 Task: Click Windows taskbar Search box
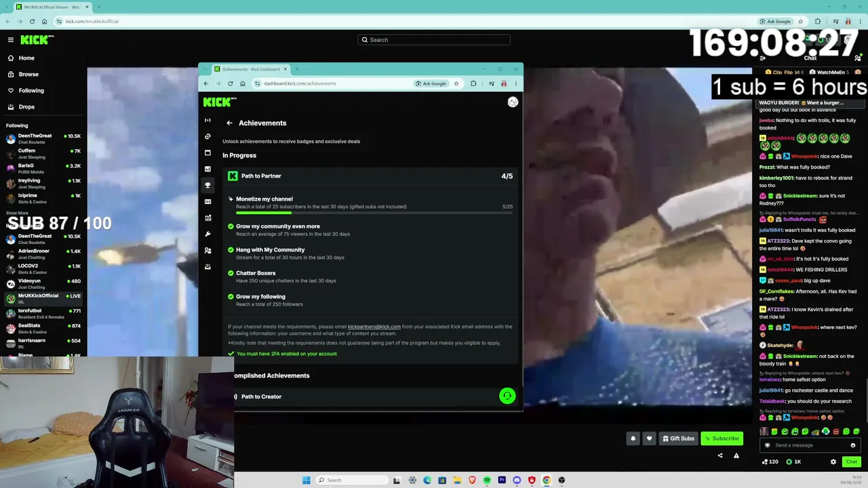[353, 480]
